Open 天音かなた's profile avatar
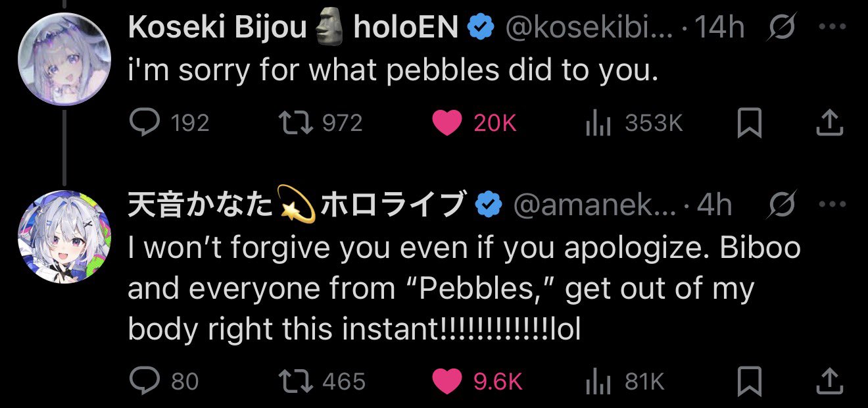This screenshot has width=868, height=408. coord(63,237)
